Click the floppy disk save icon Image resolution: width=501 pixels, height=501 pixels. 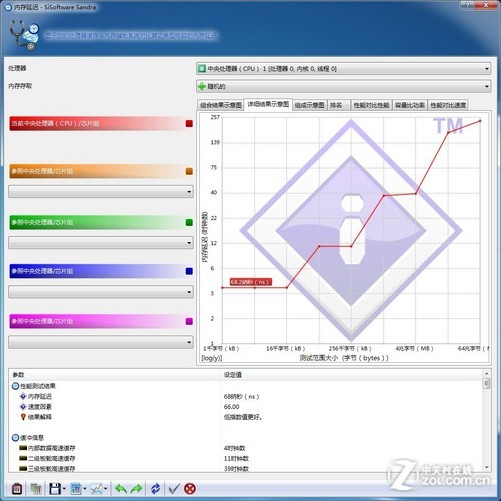tap(55, 489)
